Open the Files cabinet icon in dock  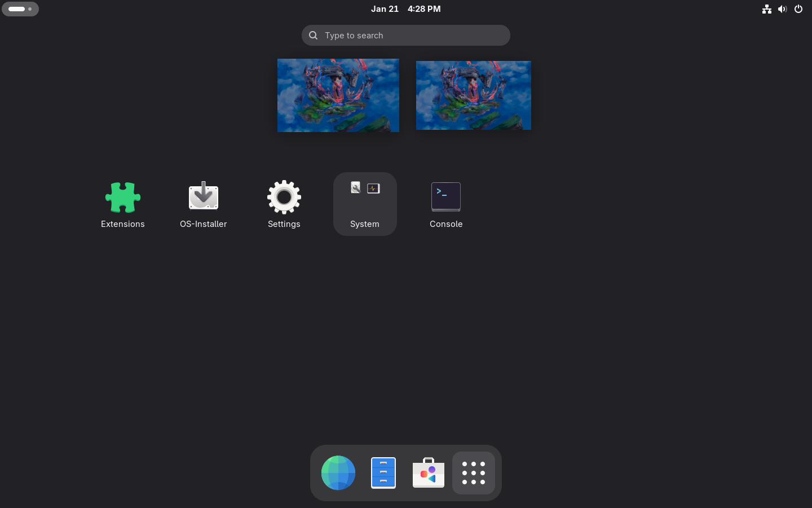point(383,473)
